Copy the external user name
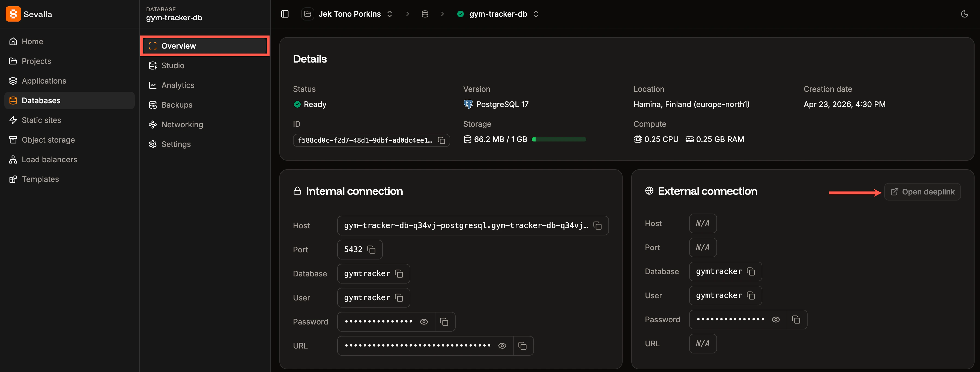The height and width of the screenshot is (372, 980). [x=751, y=296]
